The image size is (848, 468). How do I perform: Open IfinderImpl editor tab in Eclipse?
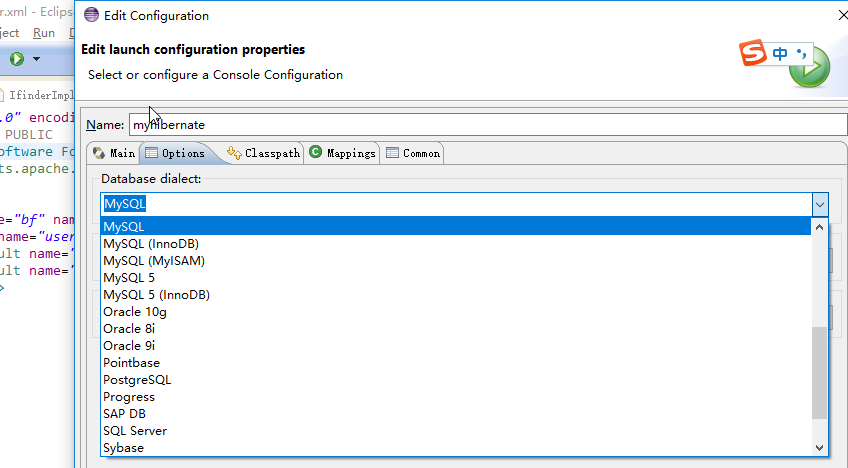click(38, 95)
